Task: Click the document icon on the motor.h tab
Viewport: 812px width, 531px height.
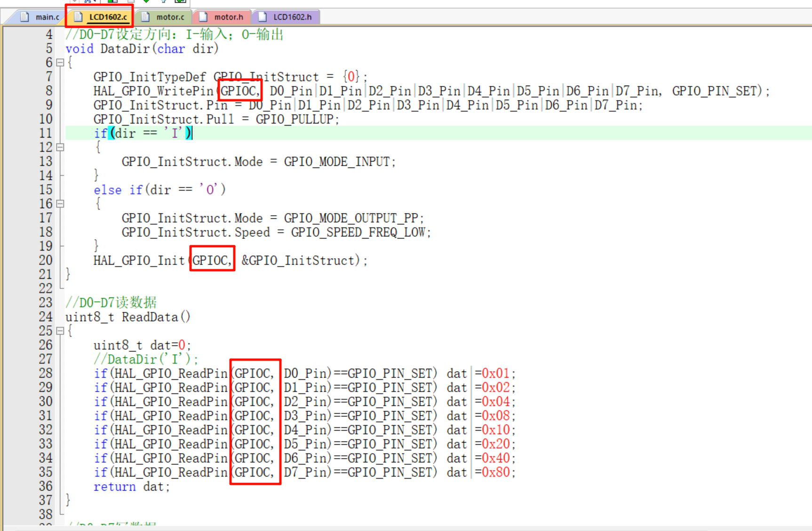Action: click(x=203, y=16)
